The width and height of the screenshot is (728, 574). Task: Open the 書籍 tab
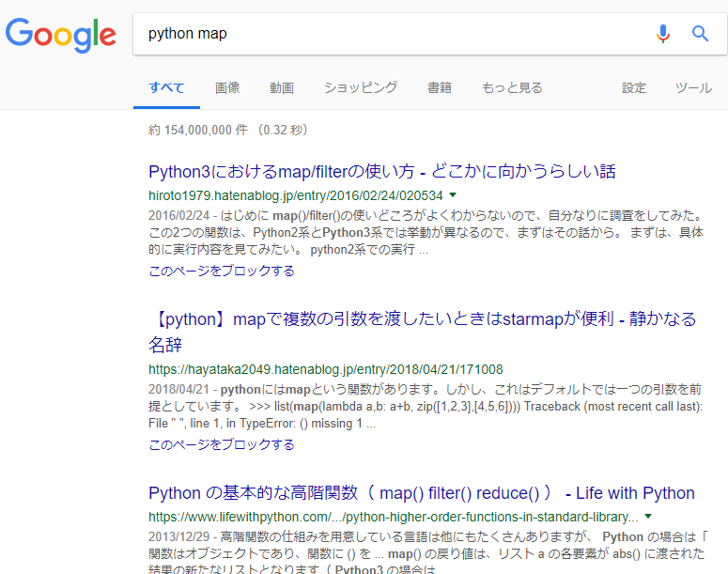click(x=440, y=87)
